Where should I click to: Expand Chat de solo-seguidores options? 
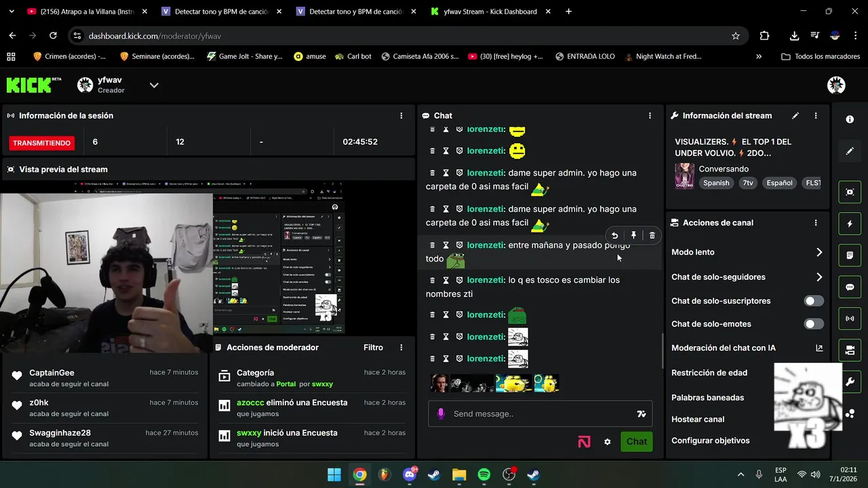[x=819, y=277]
